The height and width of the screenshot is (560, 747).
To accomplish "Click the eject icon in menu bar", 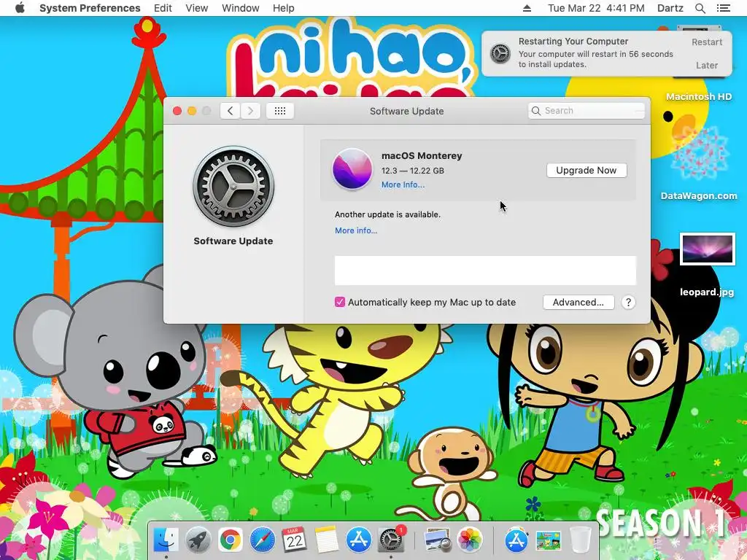I will click(527, 8).
